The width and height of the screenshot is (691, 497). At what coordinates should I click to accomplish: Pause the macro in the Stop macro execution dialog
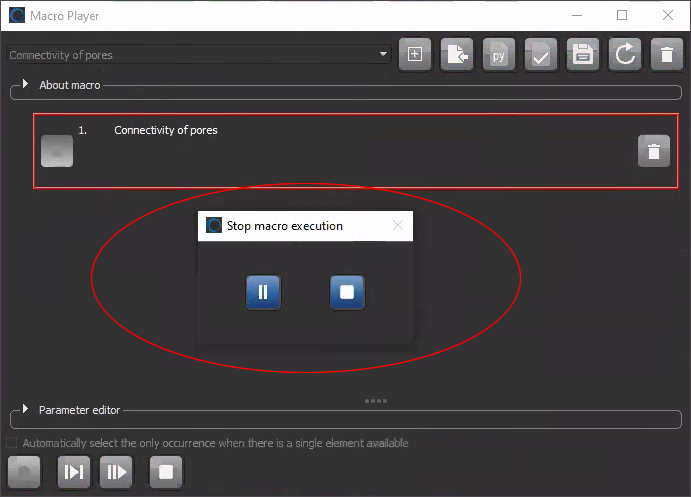[263, 292]
